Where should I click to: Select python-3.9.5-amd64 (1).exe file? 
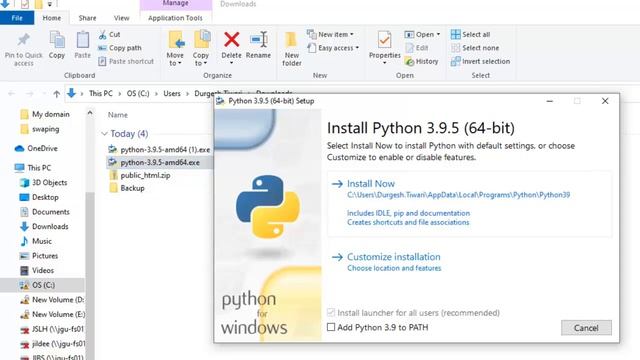coord(159,149)
